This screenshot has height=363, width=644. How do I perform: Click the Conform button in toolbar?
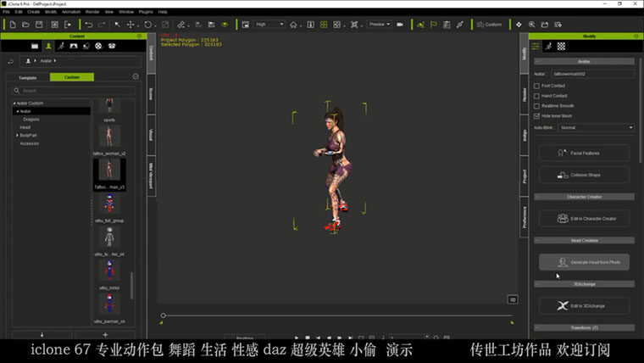(490, 25)
